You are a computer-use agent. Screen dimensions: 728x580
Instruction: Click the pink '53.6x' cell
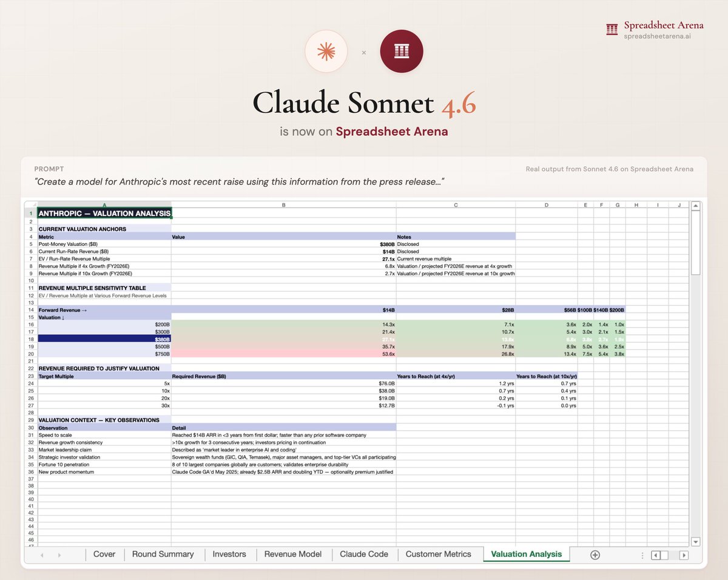[x=284, y=354]
